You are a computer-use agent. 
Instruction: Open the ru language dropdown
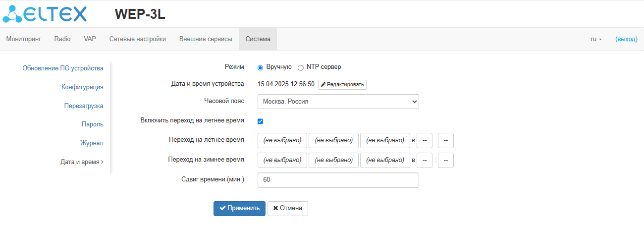tap(596, 39)
